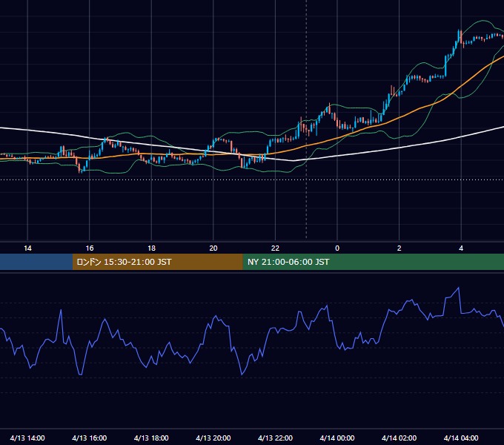Click the 4/14 04:00 date label

coord(461,438)
